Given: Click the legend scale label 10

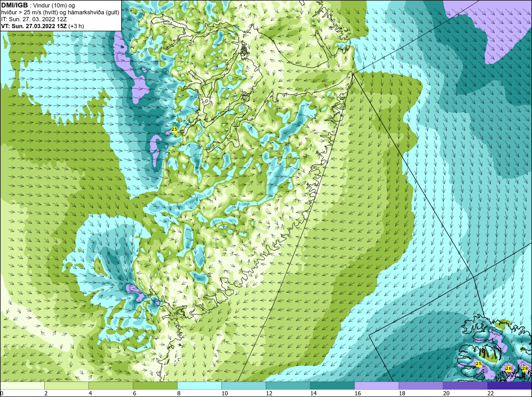Looking at the screenshot, I should 225,393.
